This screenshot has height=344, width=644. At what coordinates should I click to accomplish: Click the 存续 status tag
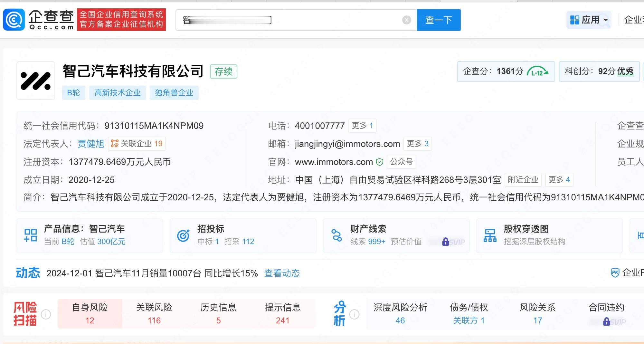[224, 72]
